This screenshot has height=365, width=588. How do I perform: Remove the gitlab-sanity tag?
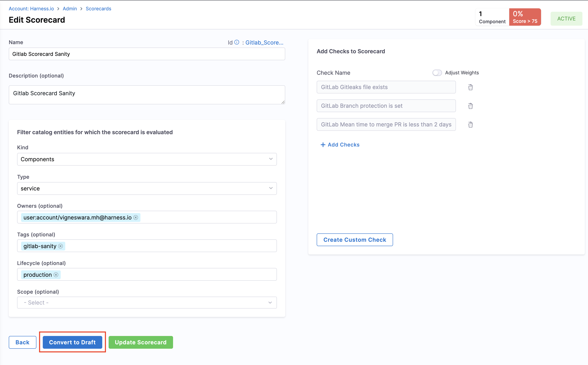61,246
